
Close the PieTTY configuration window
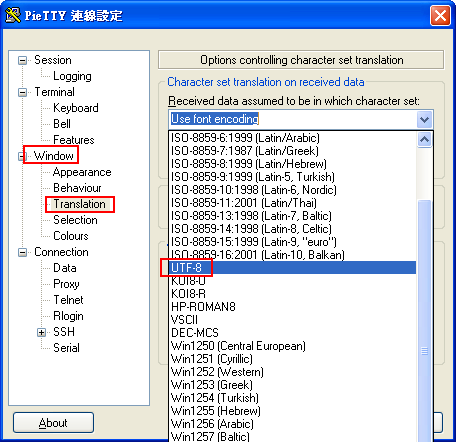pos(440,16)
